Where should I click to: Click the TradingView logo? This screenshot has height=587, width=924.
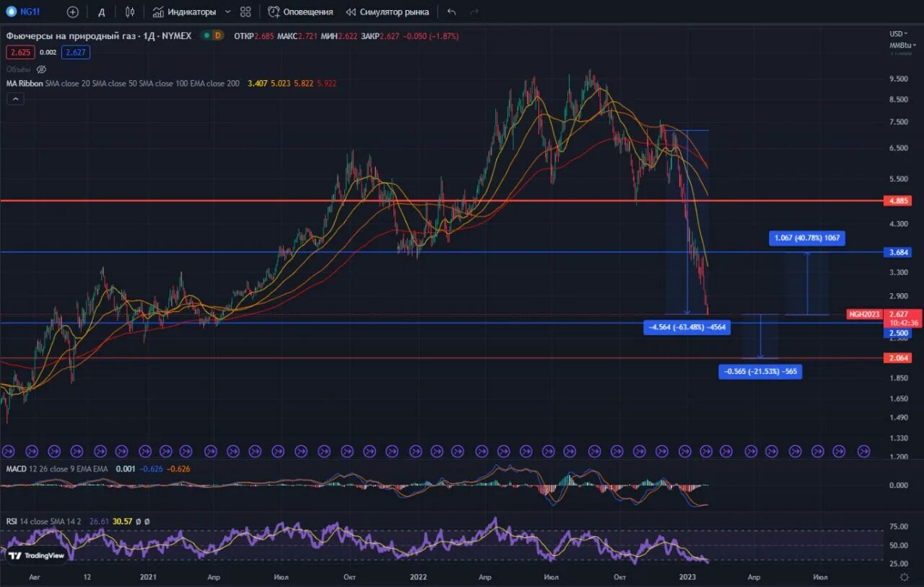[35, 556]
